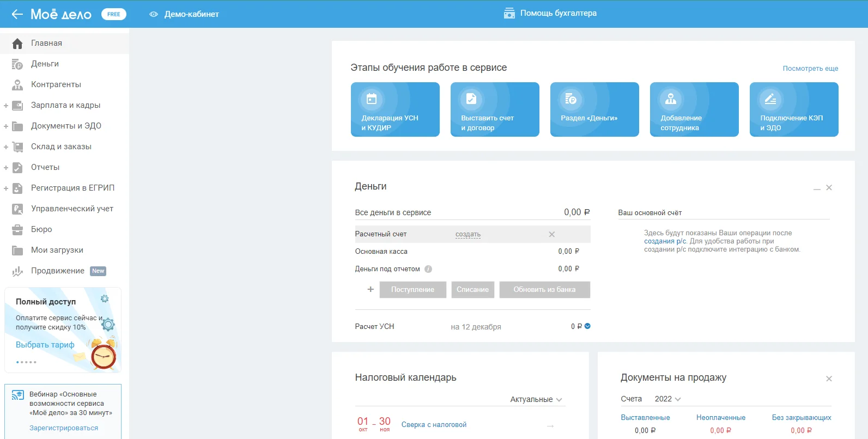Click the eye icon beside Демо-кабинет

click(154, 14)
